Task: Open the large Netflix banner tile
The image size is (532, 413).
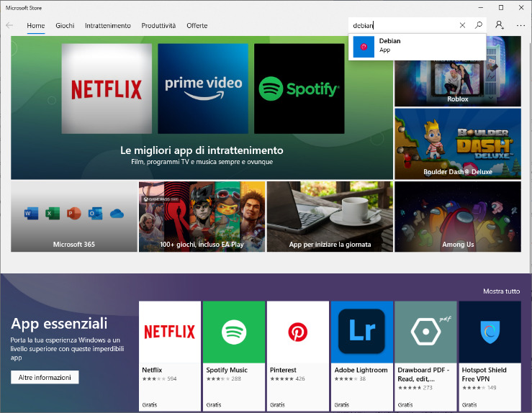Action: coord(107,88)
